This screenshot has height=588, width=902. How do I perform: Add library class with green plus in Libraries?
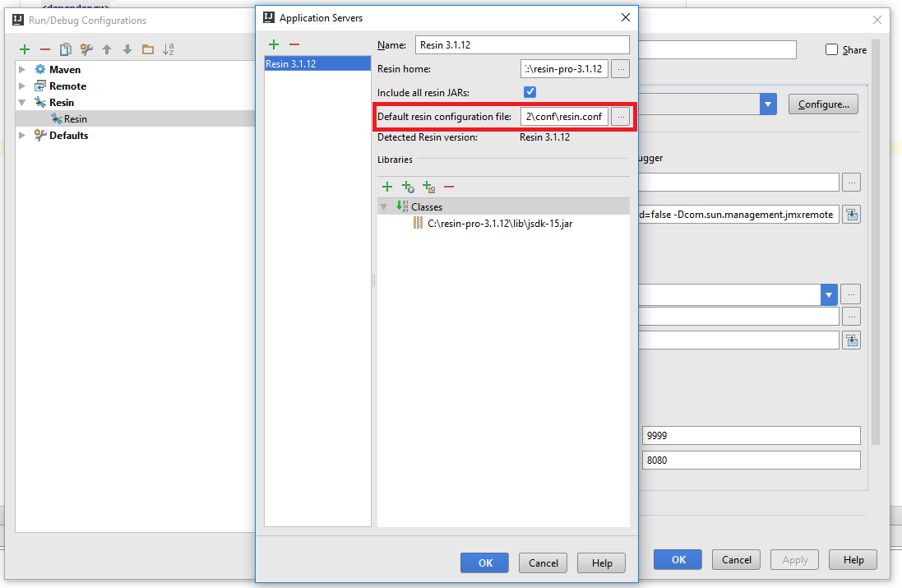[x=387, y=187]
